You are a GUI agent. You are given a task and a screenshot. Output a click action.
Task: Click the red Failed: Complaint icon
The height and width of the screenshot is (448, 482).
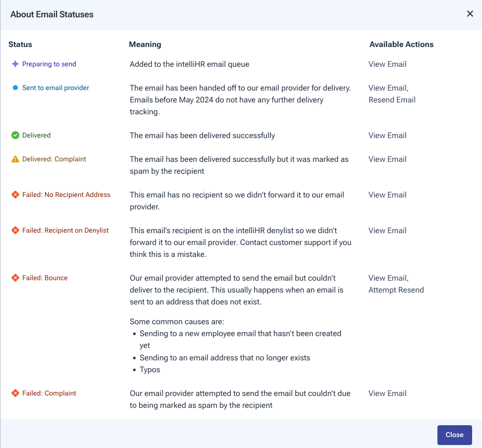[x=15, y=393]
